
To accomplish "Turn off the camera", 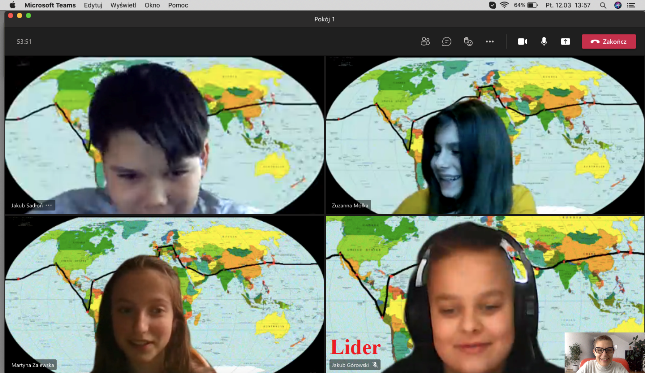I will 522,42.
